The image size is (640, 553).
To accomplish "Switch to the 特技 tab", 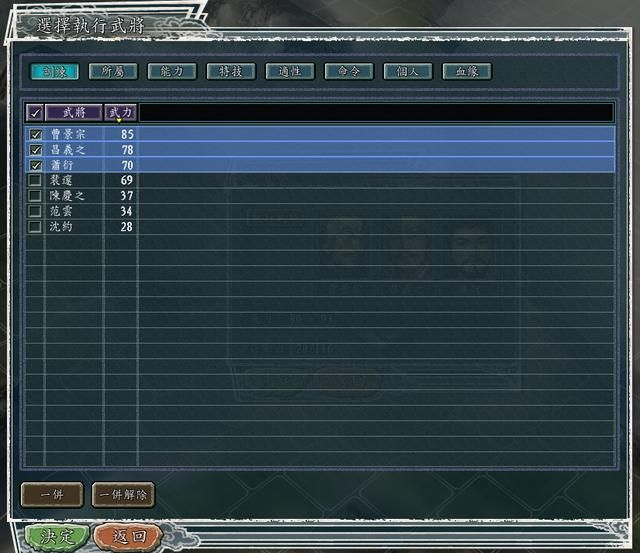I will click(x=231, y=72).
